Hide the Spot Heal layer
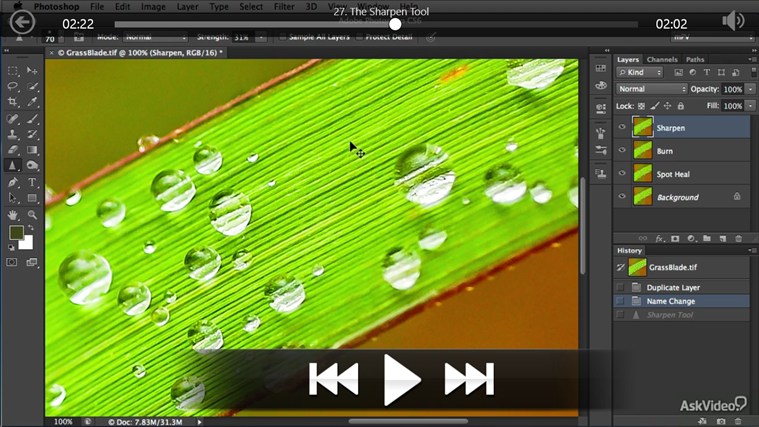 coord(622,173)
